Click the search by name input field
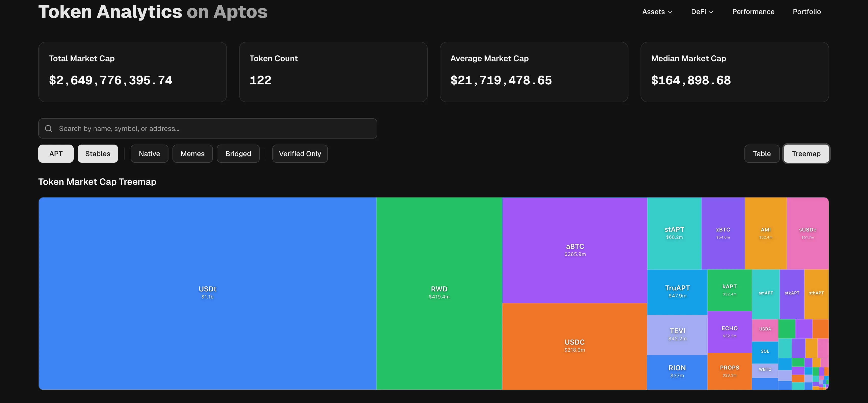Screen dimensions: 868x403 (207, 128)
